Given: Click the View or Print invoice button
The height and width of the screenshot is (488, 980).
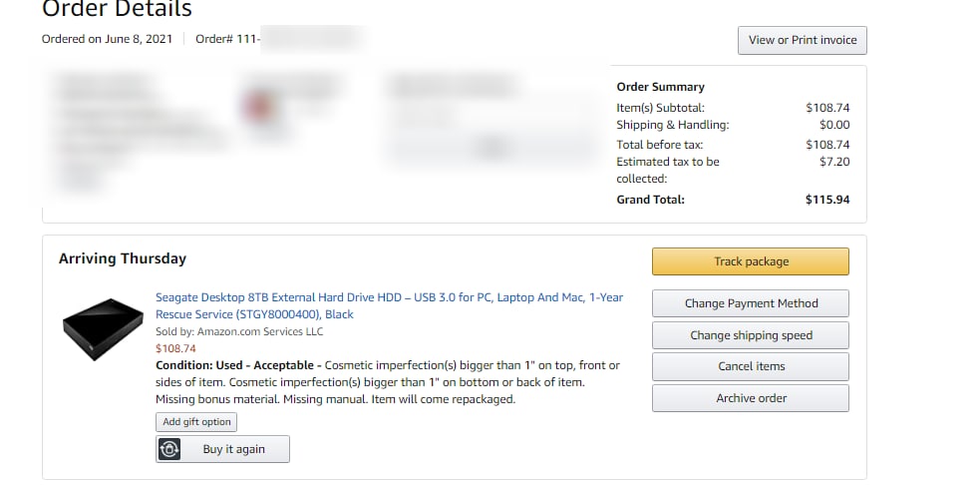Looking at the screenshot, I should pyautogui.click(x=803, y=40).
